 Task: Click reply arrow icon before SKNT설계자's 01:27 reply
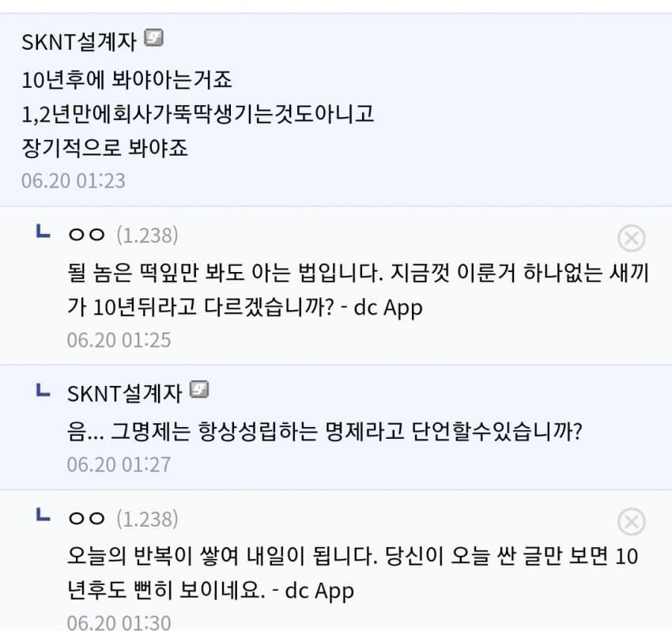[x=44, y=391]
